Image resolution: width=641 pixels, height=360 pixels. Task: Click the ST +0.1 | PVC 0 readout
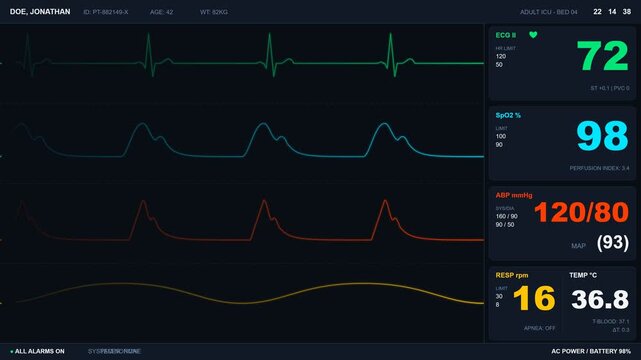(x=610, y=88)
